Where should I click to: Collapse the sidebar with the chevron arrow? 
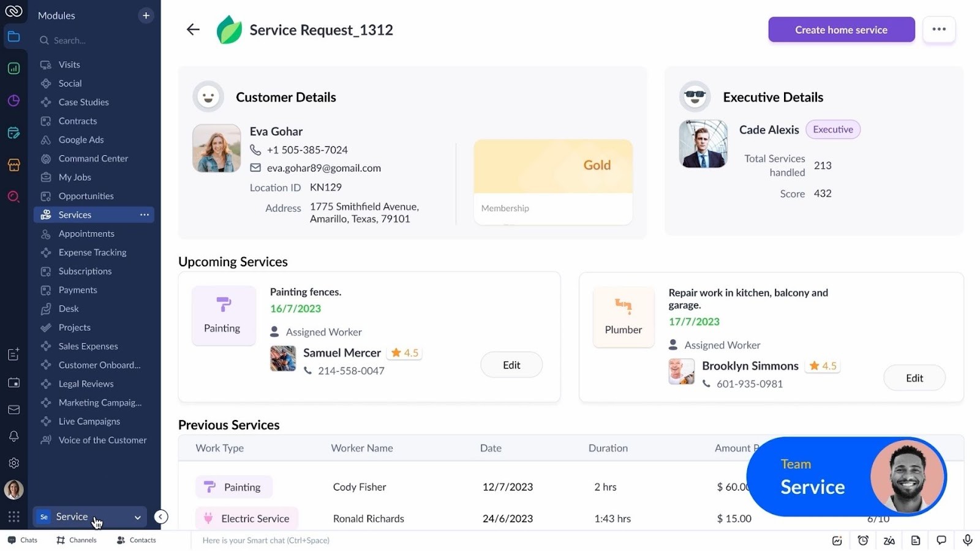click(x=161, y=517)
